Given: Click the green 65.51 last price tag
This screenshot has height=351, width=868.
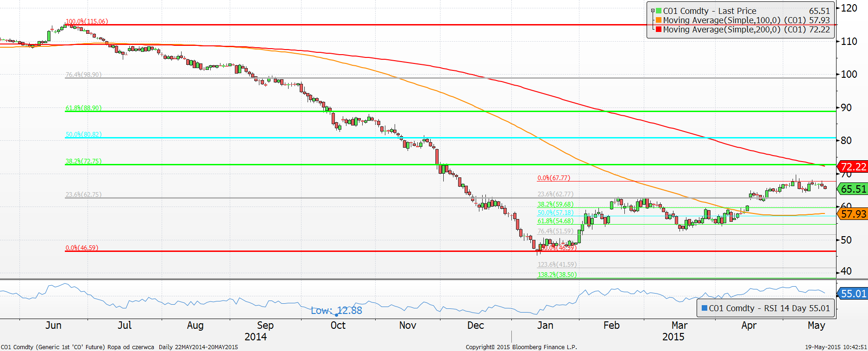Looking at the screenshot, I should click(852, 189).
